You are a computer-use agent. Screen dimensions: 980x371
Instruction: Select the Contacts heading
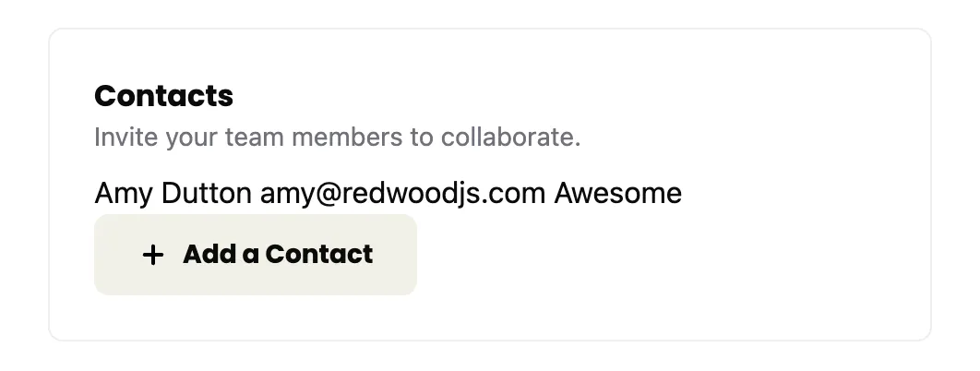click(163, 96)
